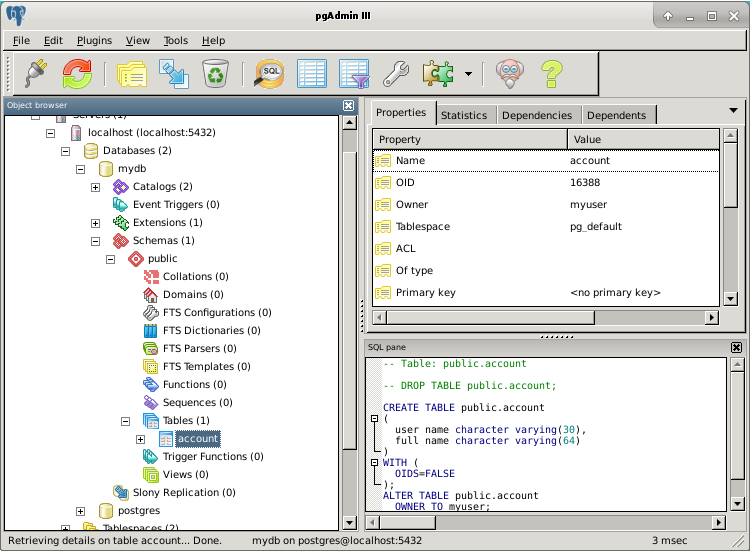Expand the account table node
Image resolution: width=750 pixels, height=551 pixels.
141,440
